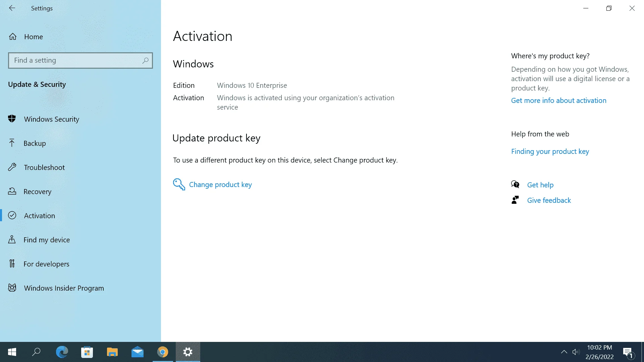Open the taskbar clock and calendar
This screenshot has height=362, width=644.
(599, 352)
